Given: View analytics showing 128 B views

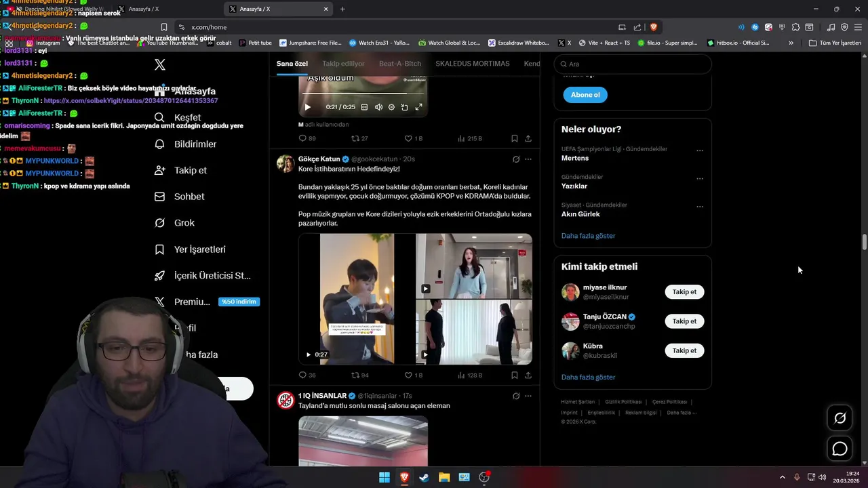Looking at the screenshot, I should coord(469,375).
